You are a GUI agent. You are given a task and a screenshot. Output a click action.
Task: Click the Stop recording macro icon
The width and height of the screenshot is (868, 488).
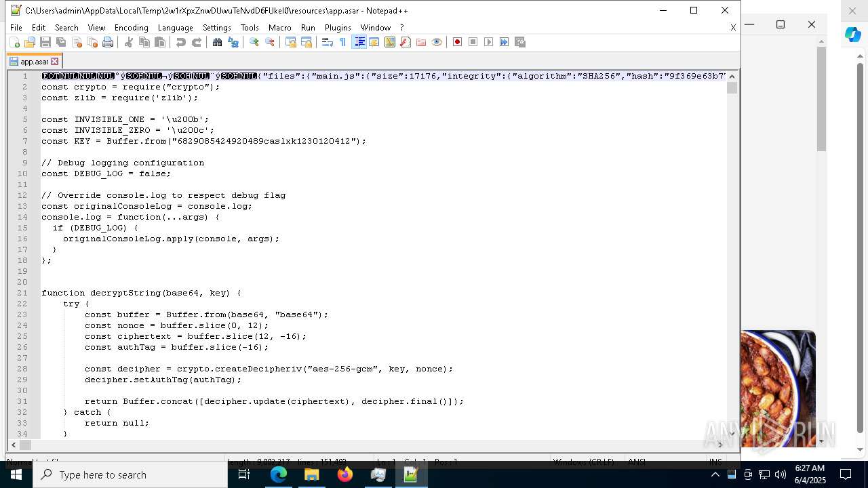(x=473, y=42)
